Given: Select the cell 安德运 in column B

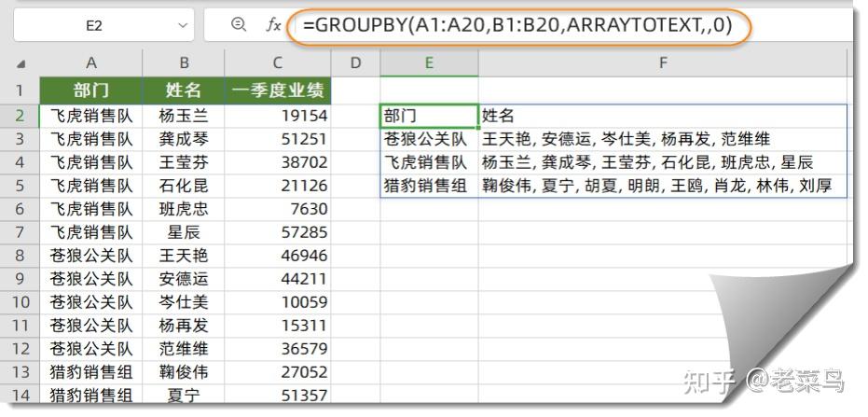Looking at the screenshot, I should click(x=184, y=279).
